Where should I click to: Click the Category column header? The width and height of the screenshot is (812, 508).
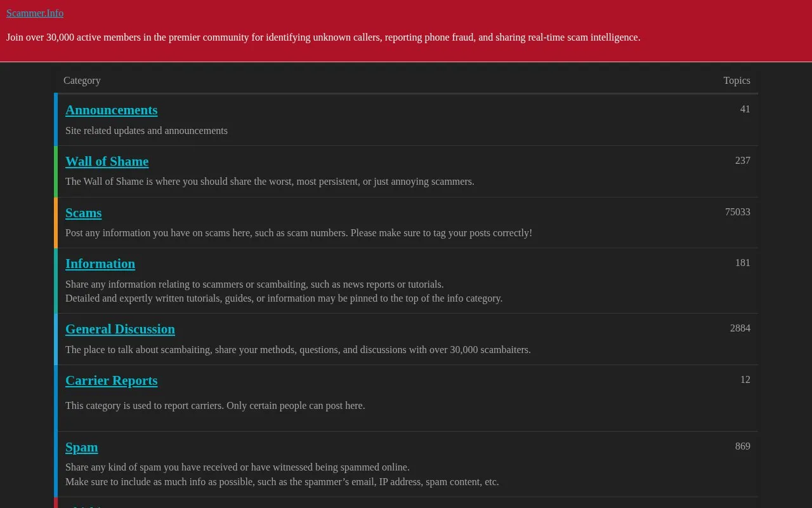pos(82,81)
